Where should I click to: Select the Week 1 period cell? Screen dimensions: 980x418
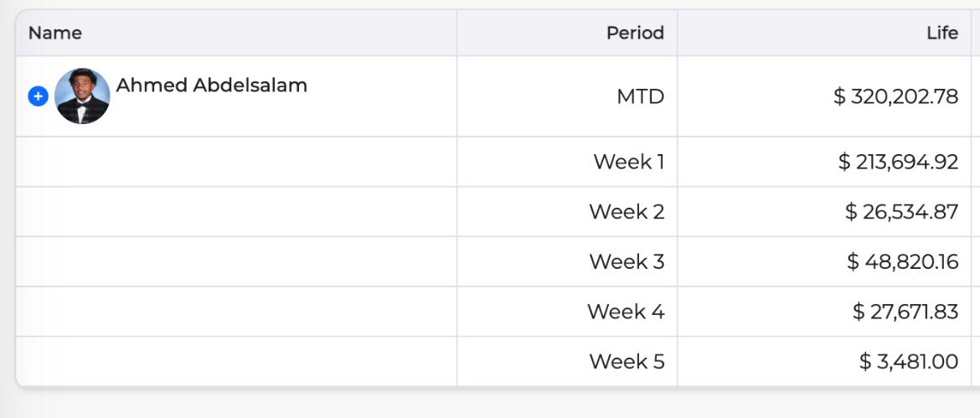click(x=628, y=162)
